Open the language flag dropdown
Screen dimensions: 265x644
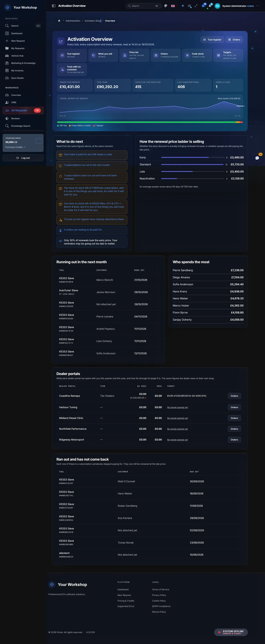174,6
